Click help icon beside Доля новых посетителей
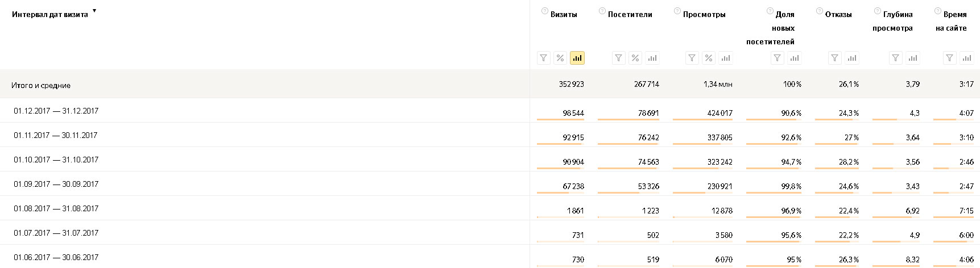This screenshot has height=268, width=980. (x=770, y=11)
